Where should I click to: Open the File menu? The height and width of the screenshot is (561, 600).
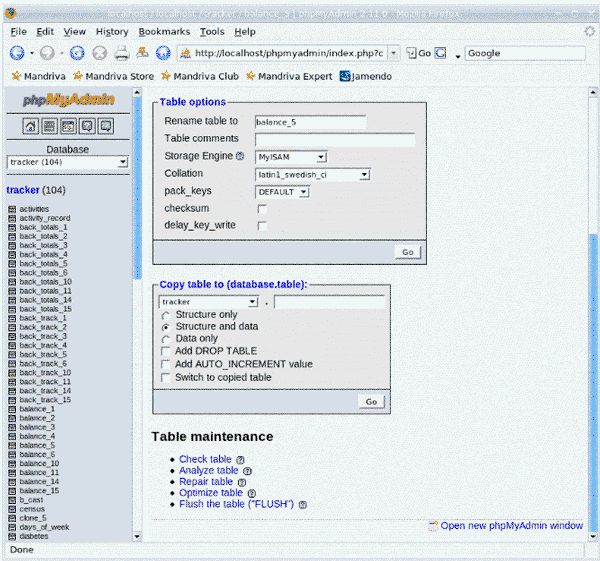click(x=18, y=32)
